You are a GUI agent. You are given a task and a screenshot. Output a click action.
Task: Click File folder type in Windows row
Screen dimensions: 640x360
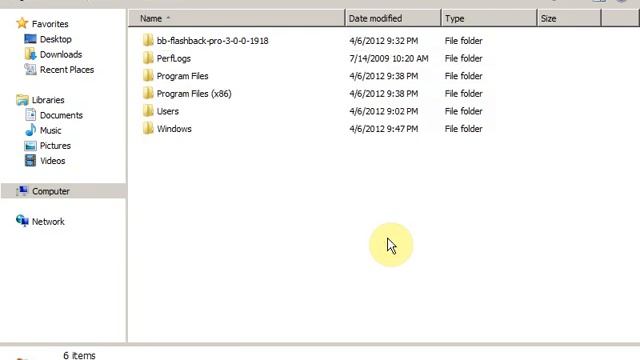click(x=463, y=129)
